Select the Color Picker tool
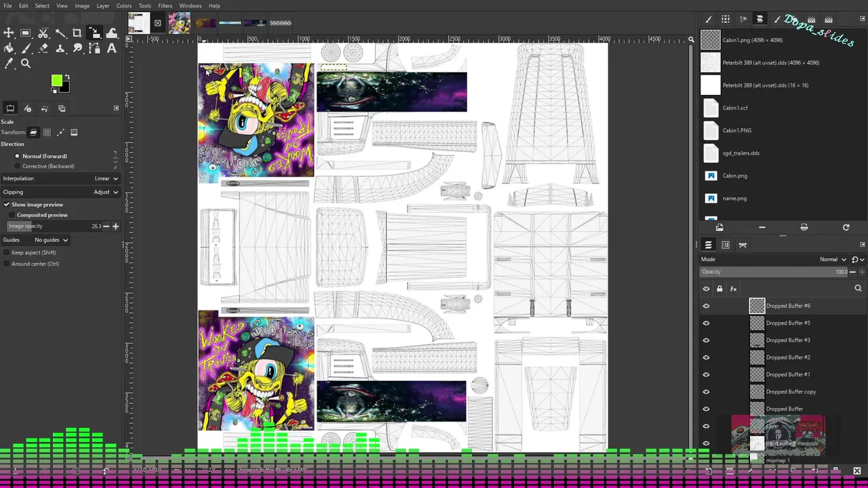Screen dimensions: 868x488 [9, 64]
